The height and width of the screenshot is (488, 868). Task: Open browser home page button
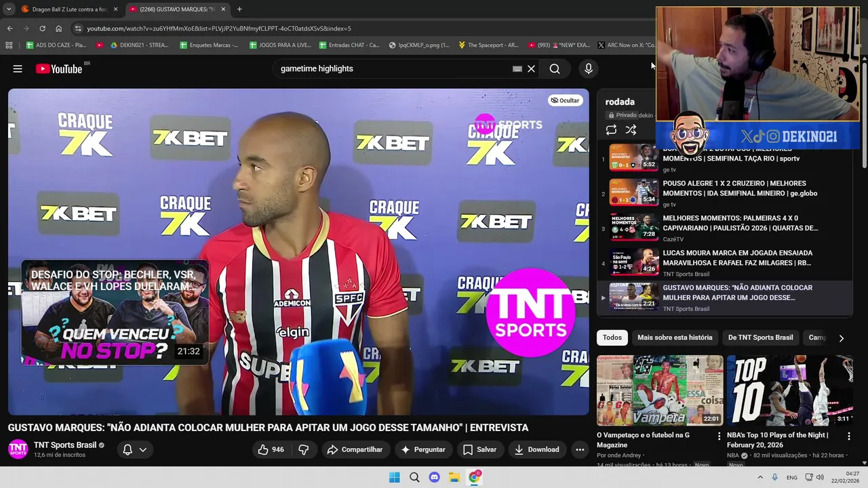pos(58,28)
